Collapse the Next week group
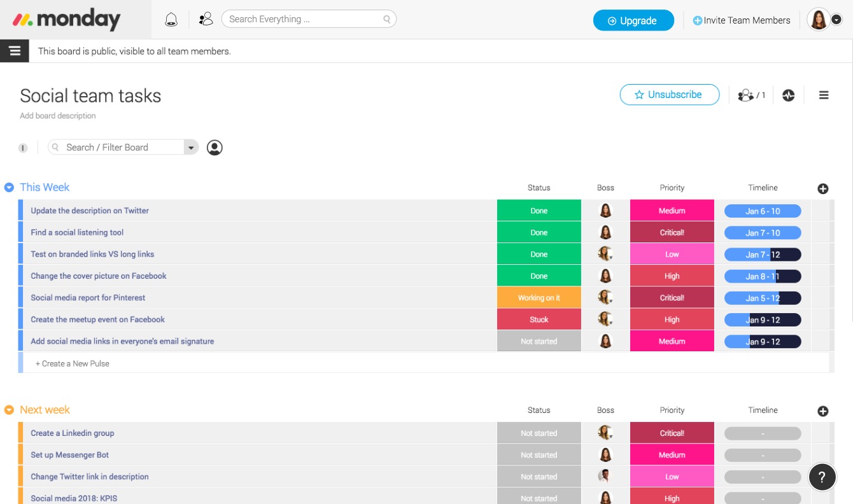This screenshot has height=504, width=853. [x=9, y=410]
